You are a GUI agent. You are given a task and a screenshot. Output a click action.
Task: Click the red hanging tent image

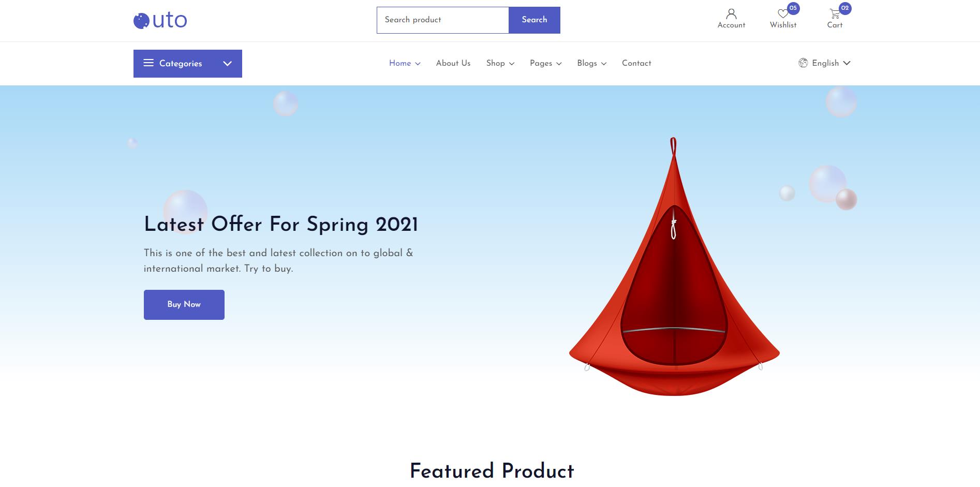coord(674,267)
